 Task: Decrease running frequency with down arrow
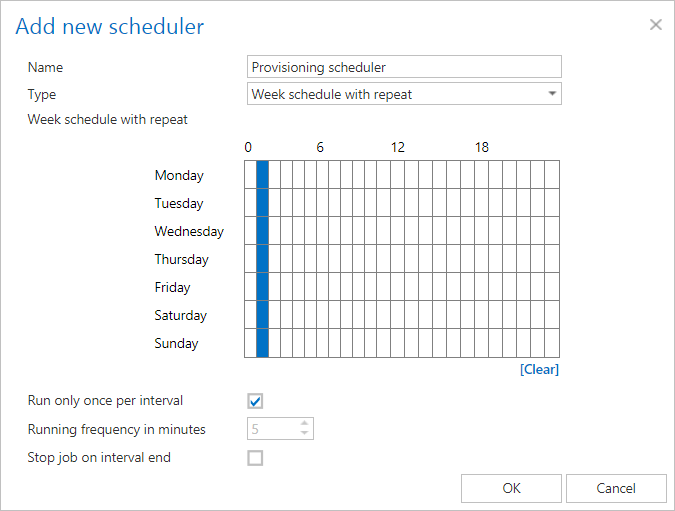pos(304,433)
